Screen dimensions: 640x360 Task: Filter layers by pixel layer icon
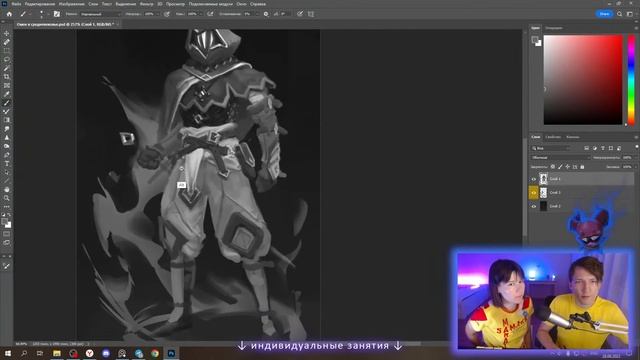coord(587,148)
